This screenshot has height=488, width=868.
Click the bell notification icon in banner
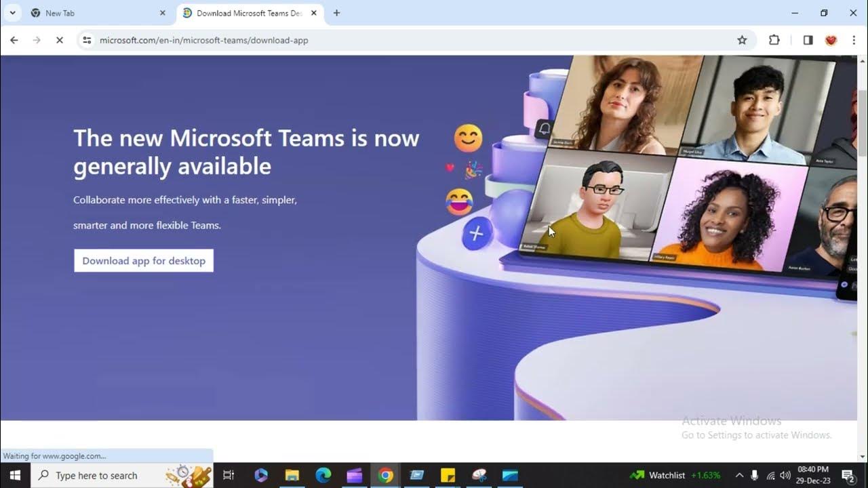544,129
